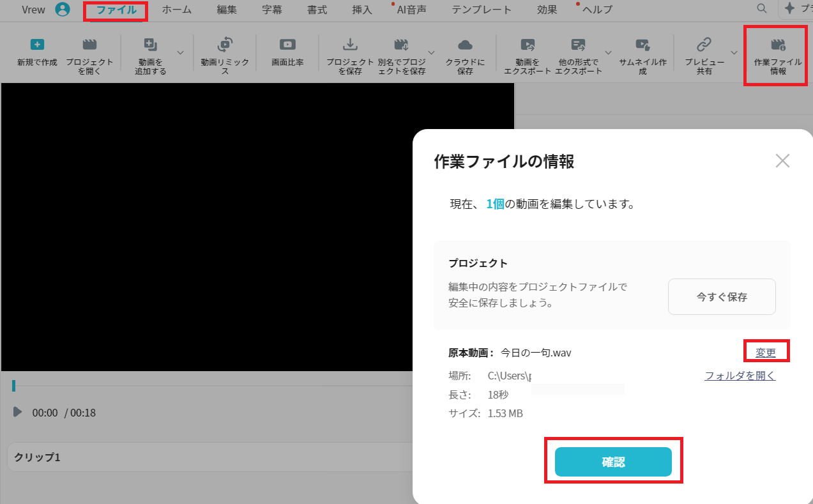This screenshot has width=813, height=504.
Task: Click the 変更 link for source video
Action: click(x=766, y=353)
